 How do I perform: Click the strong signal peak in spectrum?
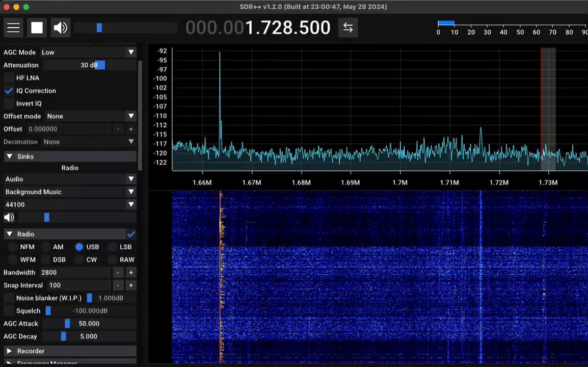click(220, 97)
